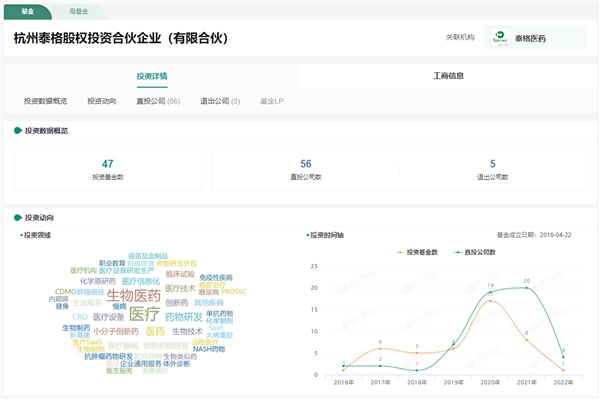This screenshot has width=600, height=400.
Task: Click the 投资动向 section heading
Action: 39,217
